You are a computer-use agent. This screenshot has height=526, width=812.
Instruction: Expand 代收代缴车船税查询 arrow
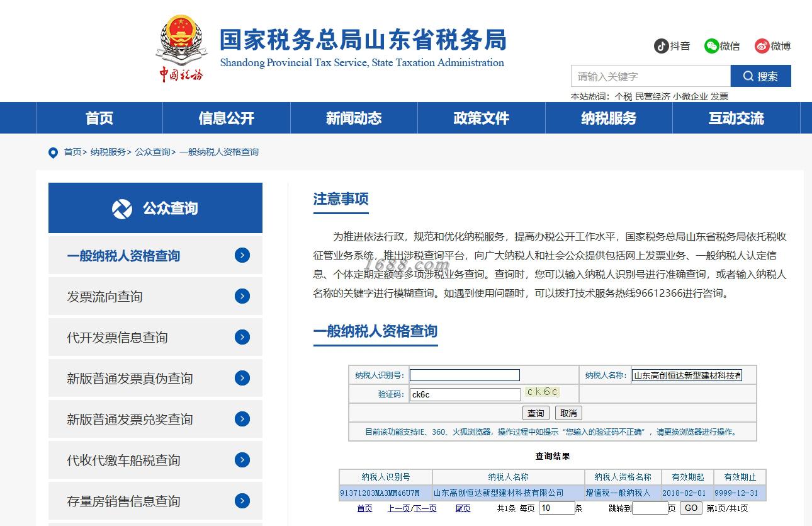tap(242, 460)
